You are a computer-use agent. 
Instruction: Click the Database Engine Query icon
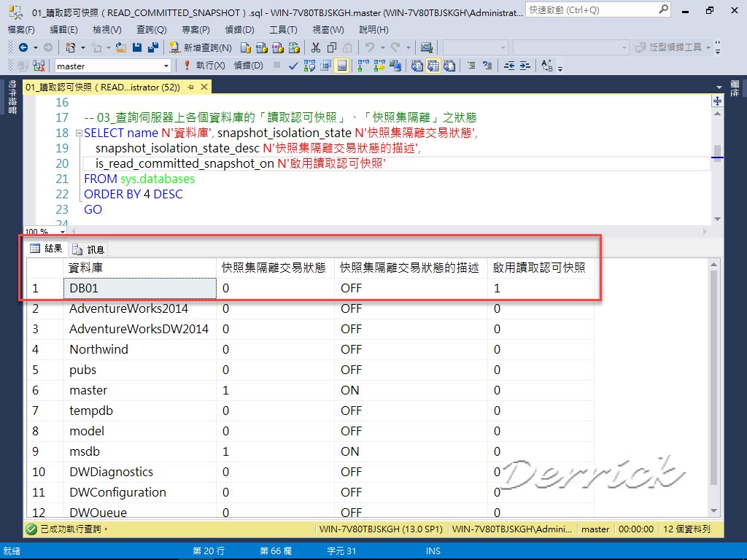coord(246,47)
